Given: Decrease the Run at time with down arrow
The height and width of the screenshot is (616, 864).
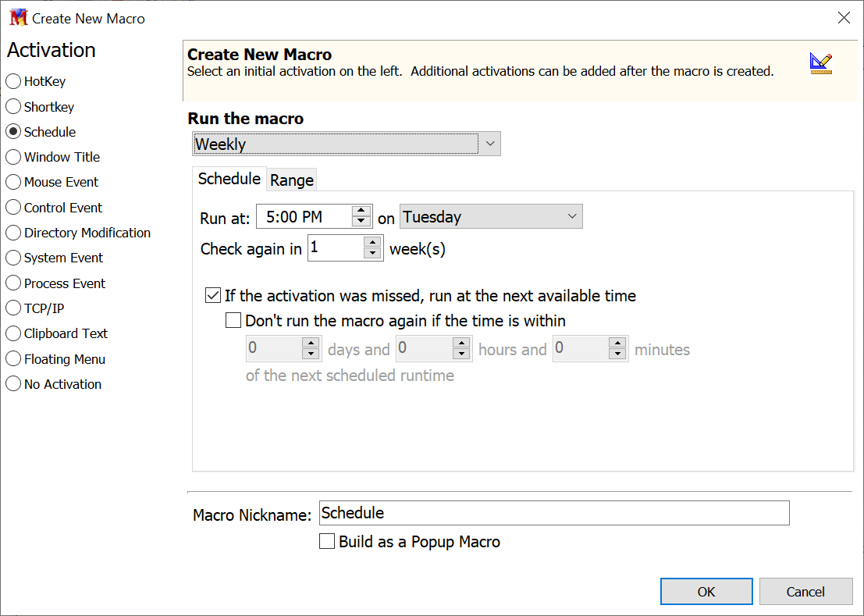Looking at the screenshot, I should click(x=361, y=223).
